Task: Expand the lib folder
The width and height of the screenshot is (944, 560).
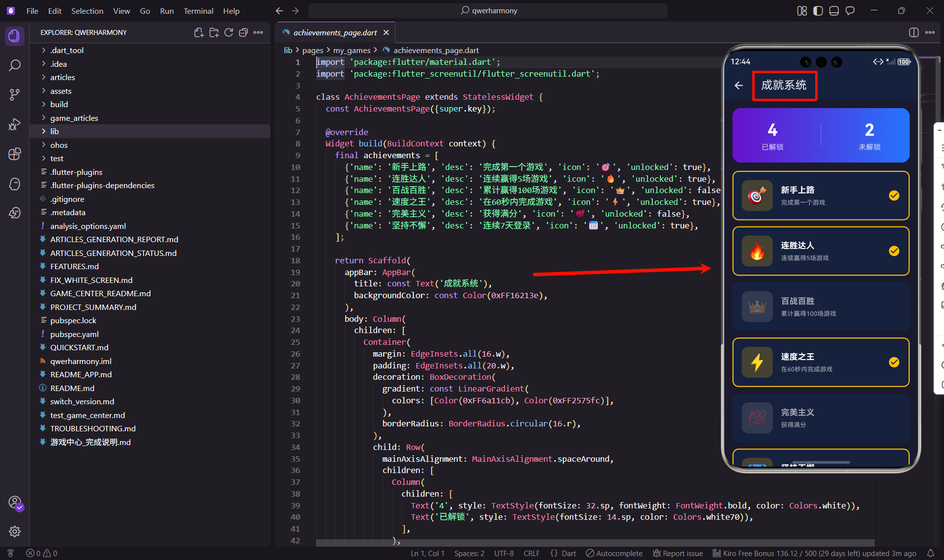Action: tap(54, 131)
